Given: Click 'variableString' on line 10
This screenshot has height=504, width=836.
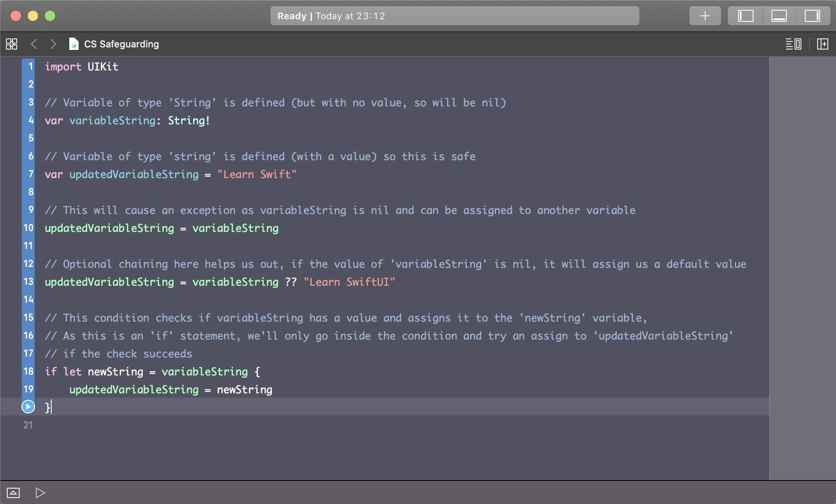Looking at the screenshot, I should click(x=235, y=229).
